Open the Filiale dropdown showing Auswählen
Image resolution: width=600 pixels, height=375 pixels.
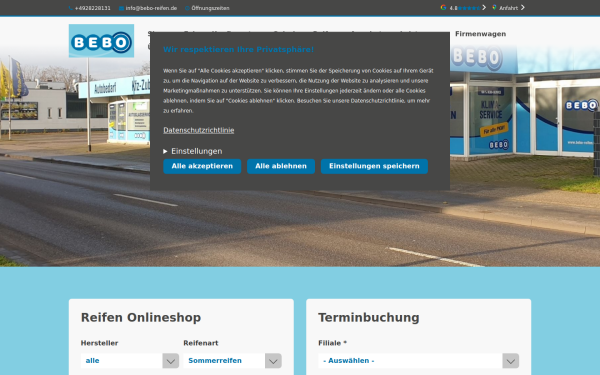[419, 360]
